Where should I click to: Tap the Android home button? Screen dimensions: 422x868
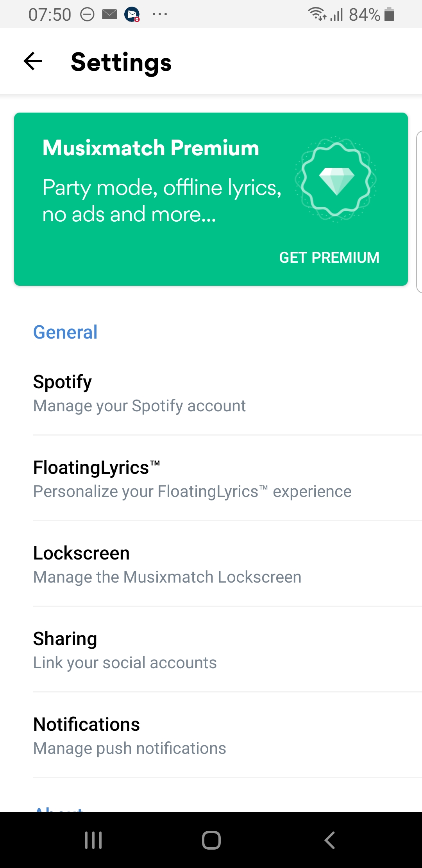(211, 840)
